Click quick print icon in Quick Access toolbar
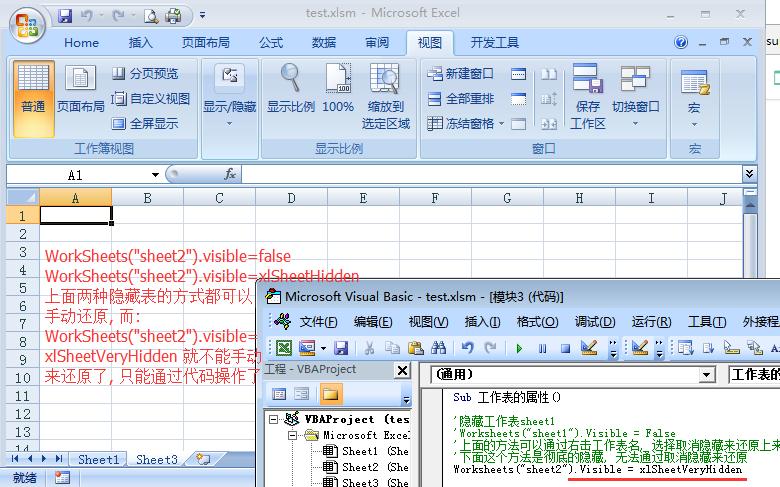The width and height of the screenshot is (780, 487). (x=174, y=16)
